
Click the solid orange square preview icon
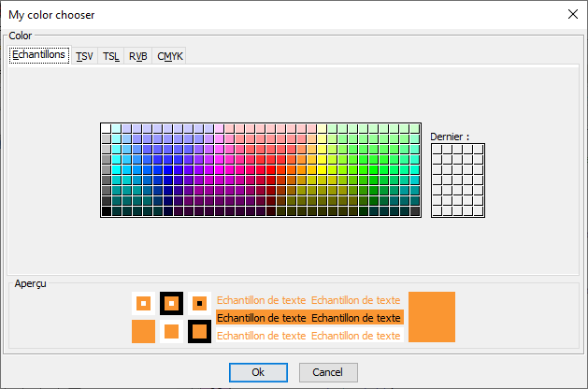pyautogui.click(x=143, y=331)
